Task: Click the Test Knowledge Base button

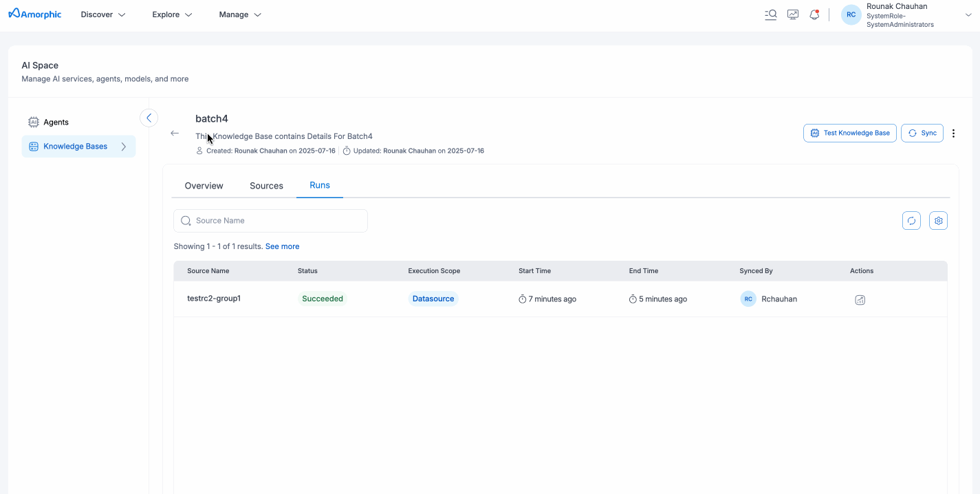Action: [x=849, y=133]
